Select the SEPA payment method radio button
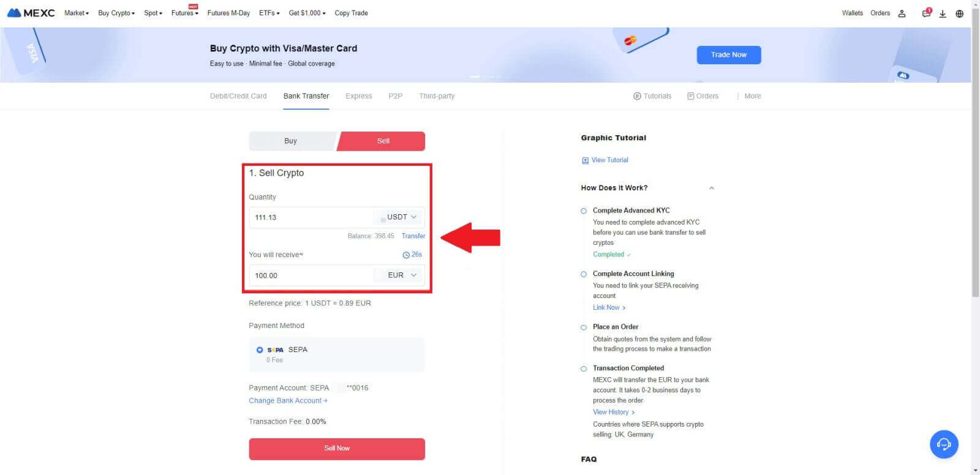This screenshot has width=980, height=475. coord(260,350)
